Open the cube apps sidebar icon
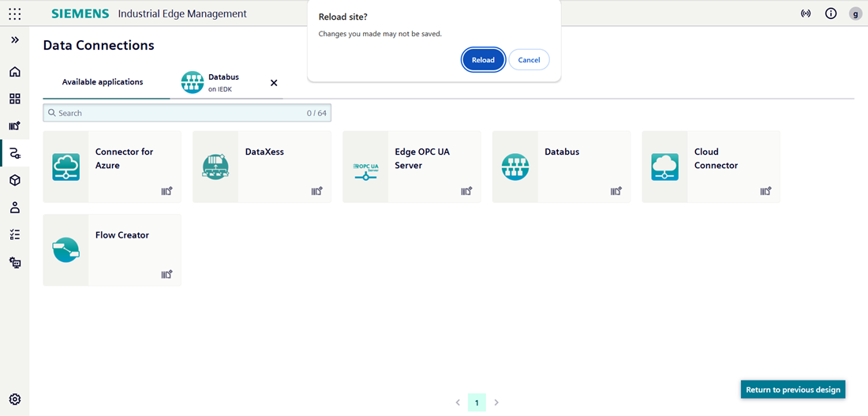The image size is (868, 416). (15, 181)
